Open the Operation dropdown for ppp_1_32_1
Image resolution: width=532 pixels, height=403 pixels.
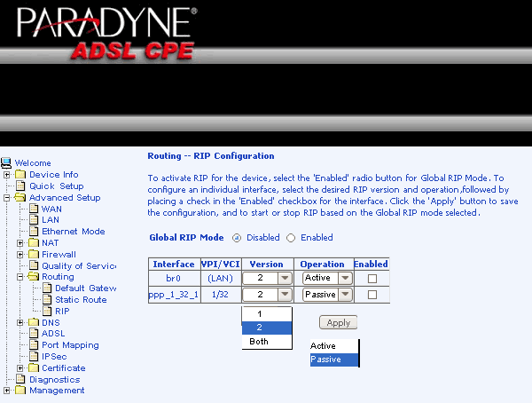pyautogui.click(x=327, y=295)
